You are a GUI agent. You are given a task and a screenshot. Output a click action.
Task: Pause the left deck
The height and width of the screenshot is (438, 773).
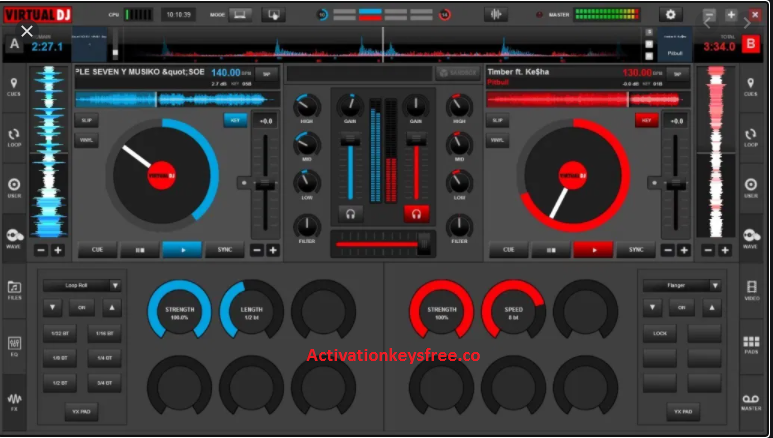(x=140, y=250)
